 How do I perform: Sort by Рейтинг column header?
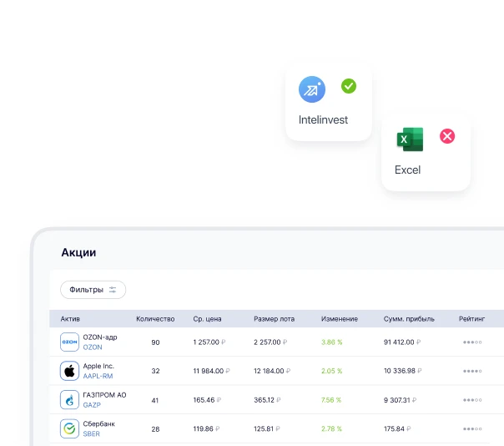tap(471, 319)
